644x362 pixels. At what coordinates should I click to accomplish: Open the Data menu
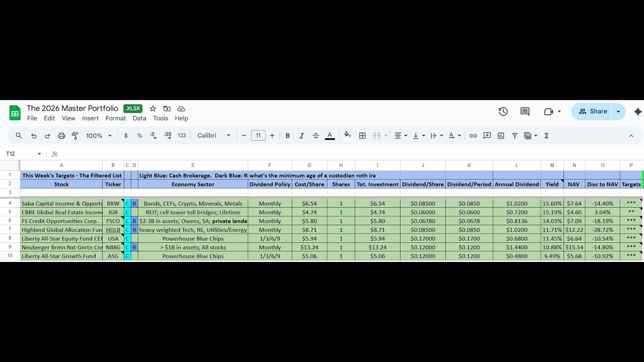tap(139, 119)
